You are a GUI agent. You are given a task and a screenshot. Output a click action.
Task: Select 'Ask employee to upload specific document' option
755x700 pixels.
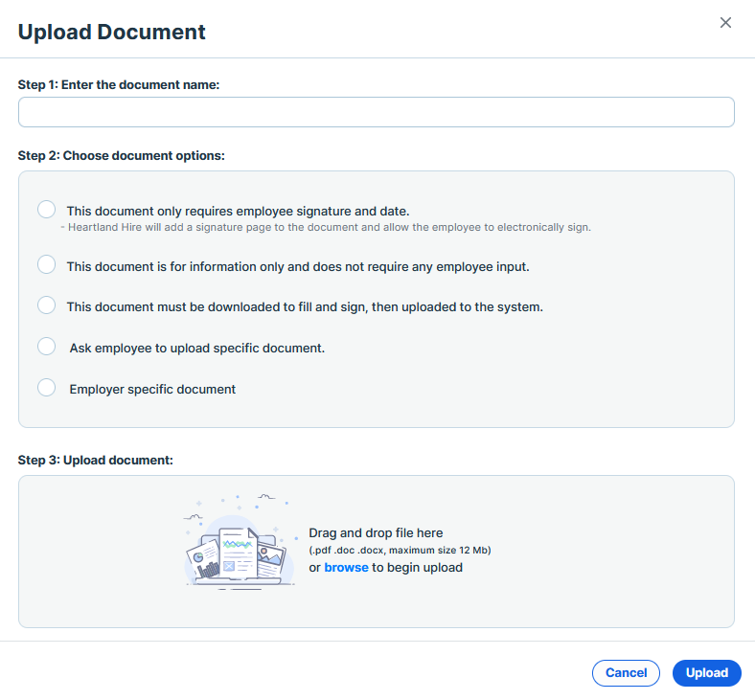pyautogui.click(x=47, y=347)
